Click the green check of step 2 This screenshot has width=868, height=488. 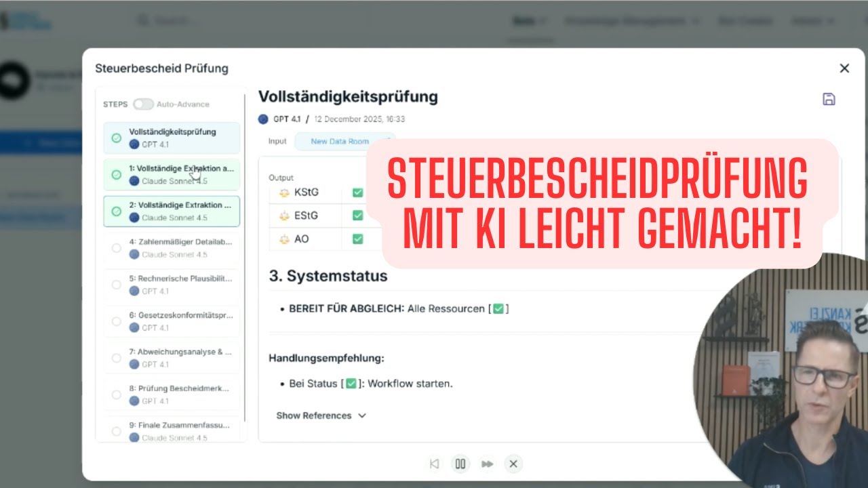(116, 211)
